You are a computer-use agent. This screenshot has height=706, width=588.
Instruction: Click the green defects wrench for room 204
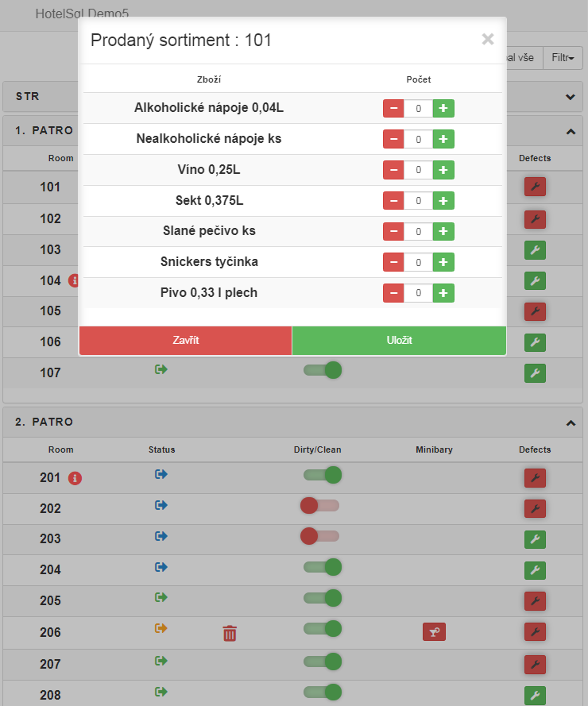pos(535,570)
